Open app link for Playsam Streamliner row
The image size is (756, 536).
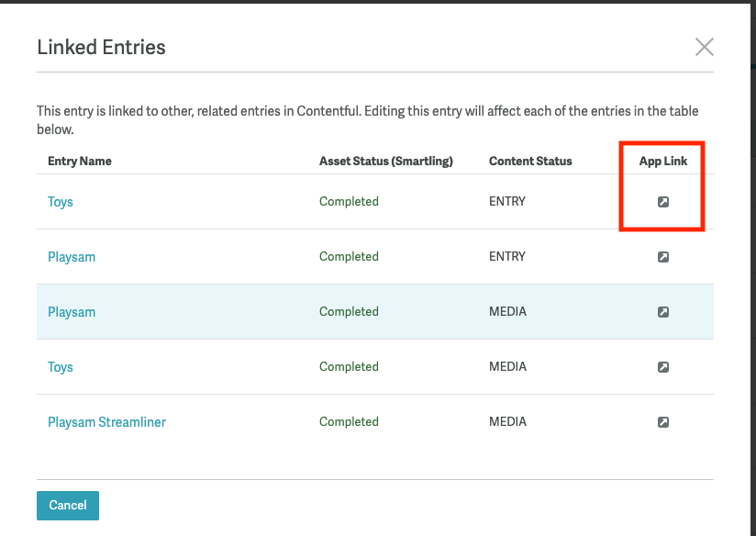click(663, 422)
